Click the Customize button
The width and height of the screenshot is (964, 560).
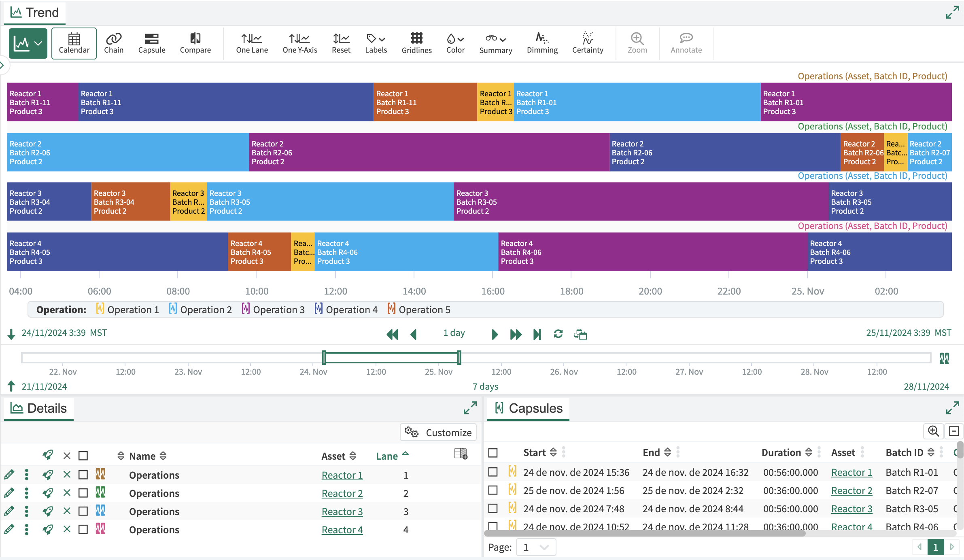pyautogui.click(x=438, y=432)
